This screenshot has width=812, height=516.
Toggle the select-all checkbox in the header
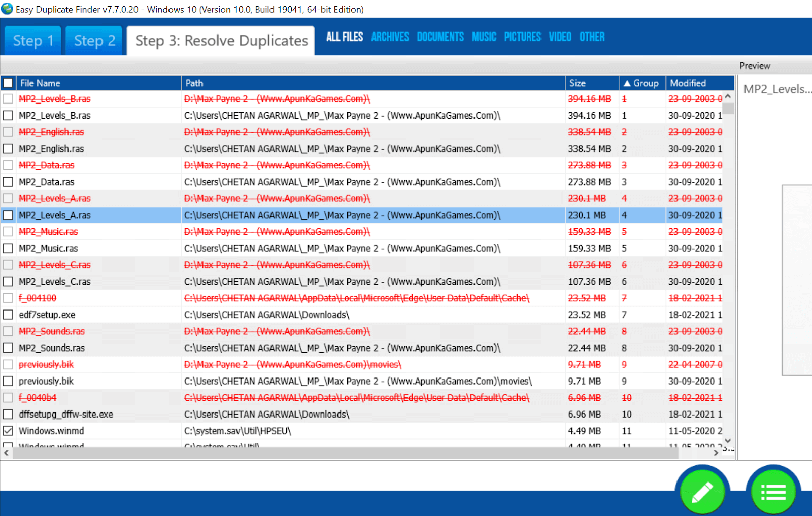pos(8,83)
